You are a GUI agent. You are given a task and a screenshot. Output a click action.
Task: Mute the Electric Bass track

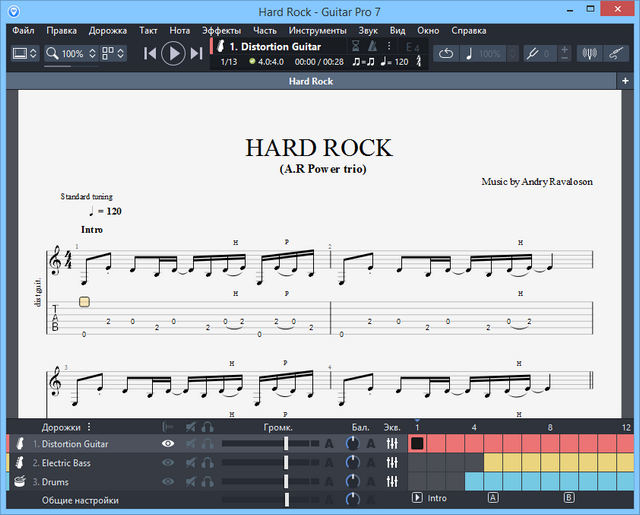(190, 462)
